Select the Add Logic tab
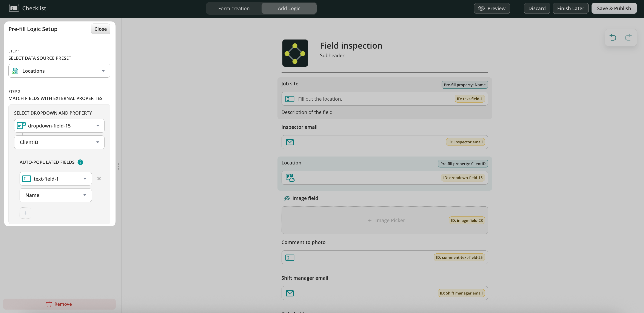The image size is (644, 313). (x=289, y=8)
